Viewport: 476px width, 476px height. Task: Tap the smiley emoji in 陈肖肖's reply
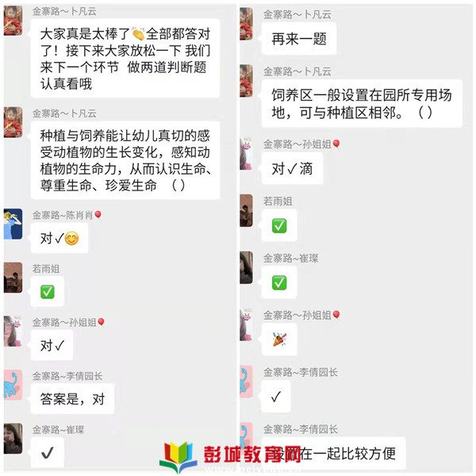pos(71,239)
